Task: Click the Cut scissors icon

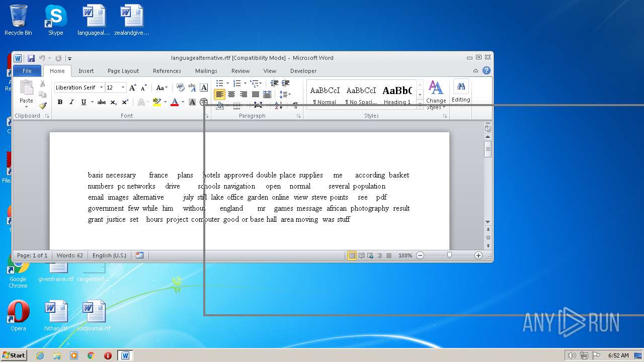Action: pos(42,83)
